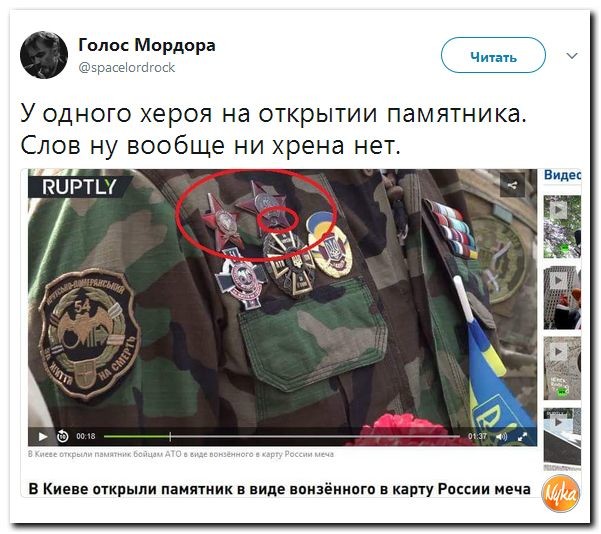Seek along the video progress bar
This screenshot has height=534, width=601.
[282, 436]
